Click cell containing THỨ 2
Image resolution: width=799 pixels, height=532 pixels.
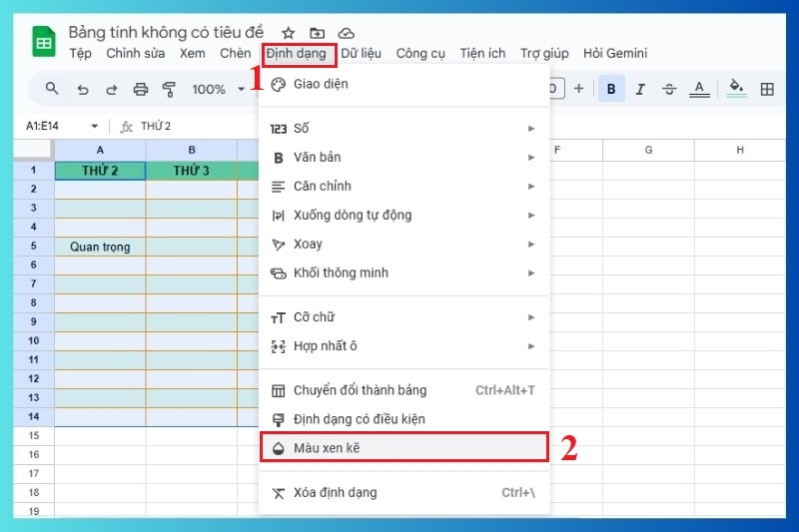pos(100,171)
